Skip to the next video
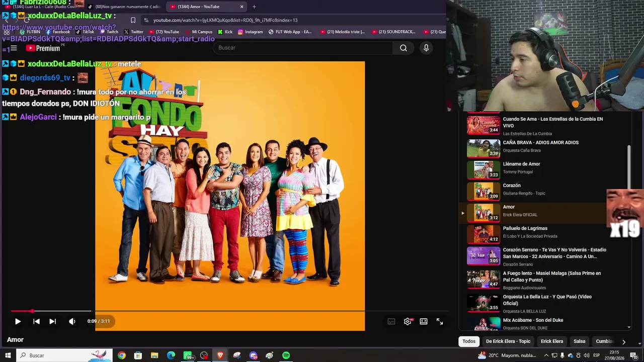Screen dimensions: 644x362 click(x=52, y=321)
